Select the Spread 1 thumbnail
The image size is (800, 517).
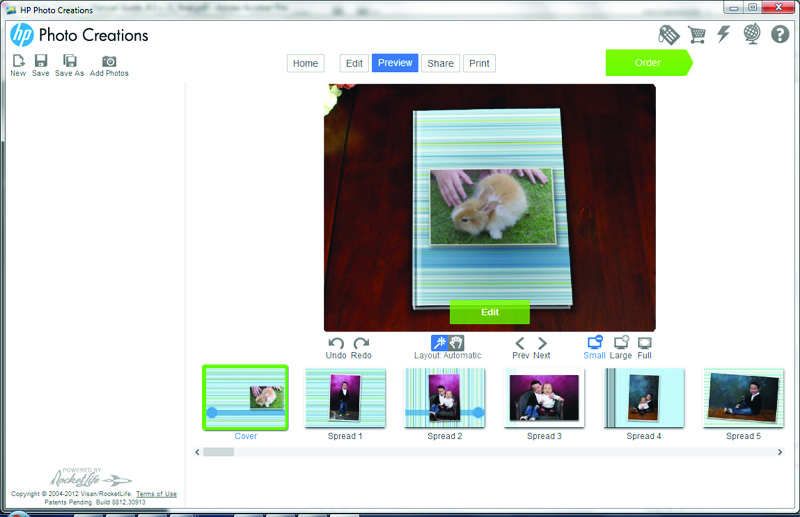click(x=345, y=398)
